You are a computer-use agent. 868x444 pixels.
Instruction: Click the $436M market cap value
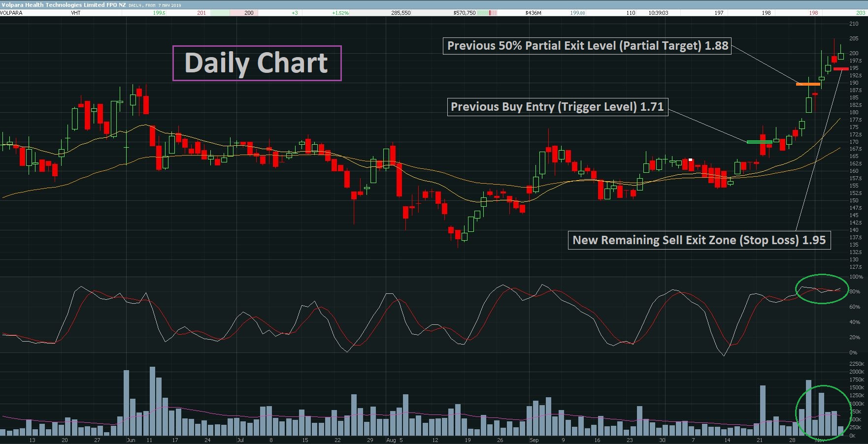(533, 13)
